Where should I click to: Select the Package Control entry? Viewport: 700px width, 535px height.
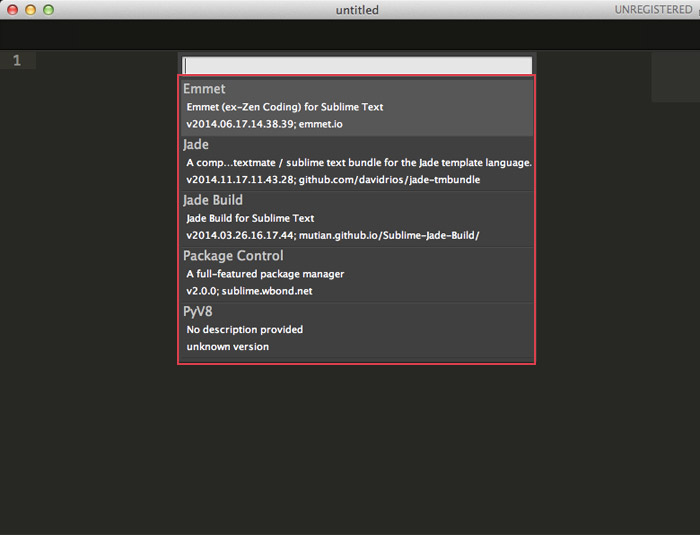coord(357,275)
